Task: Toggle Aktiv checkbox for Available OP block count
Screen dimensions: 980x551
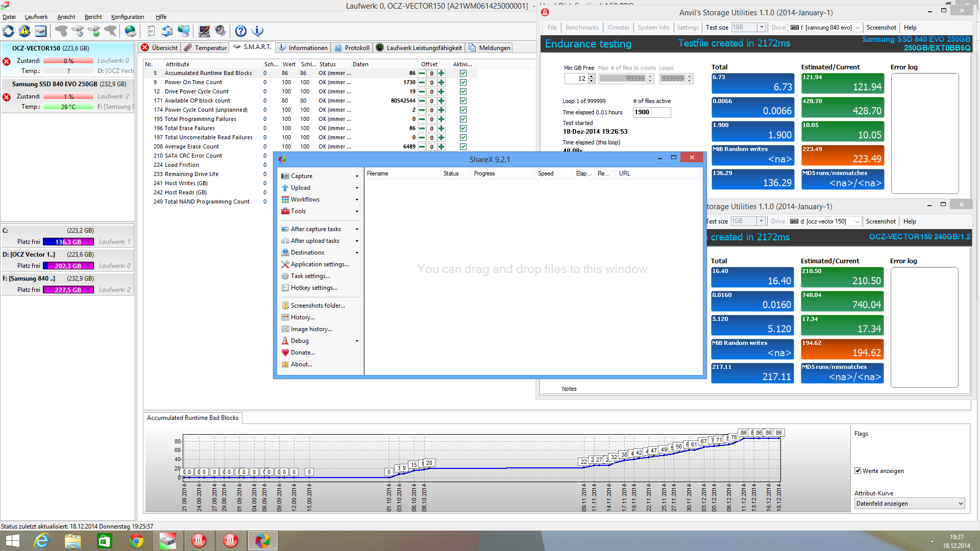Action: pos(463,101)
